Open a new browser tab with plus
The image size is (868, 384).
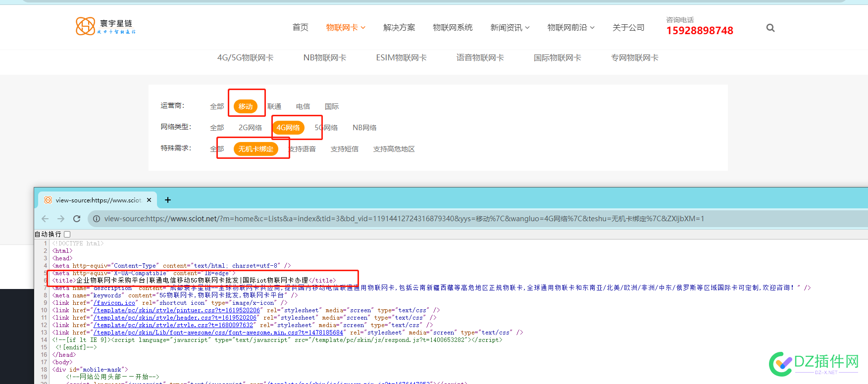point(168,200)
